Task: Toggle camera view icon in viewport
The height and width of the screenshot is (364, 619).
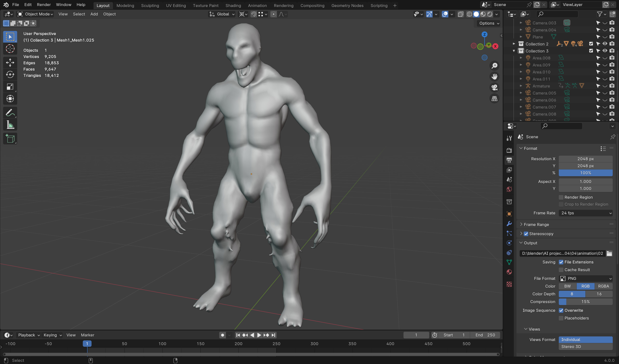Action: [x=494, y=88]
